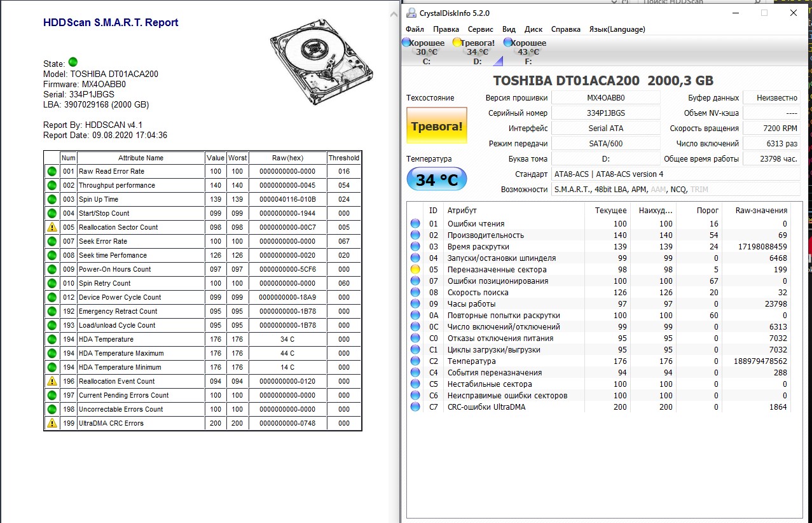The height and width of the screenshot is (523, 812).
Task: Click the Число включений field 6313 раз
Action: (x=771, y=144)
